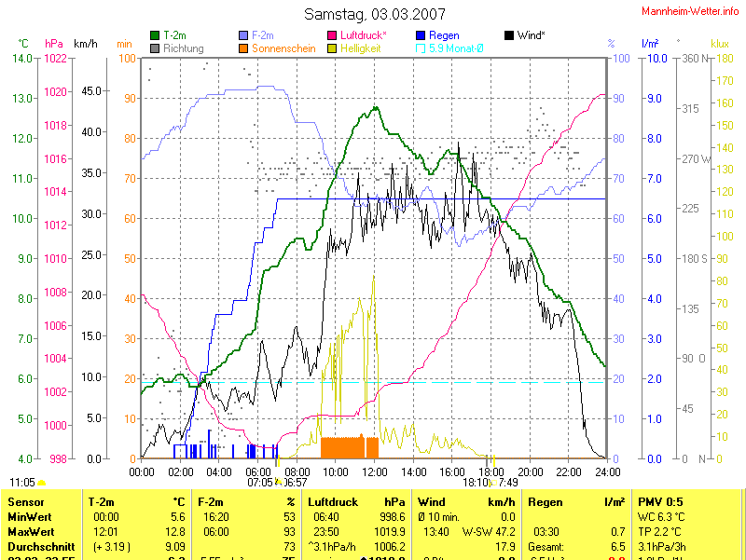Image resolution: width=746 pixels, height=560 pixels.
Task: Click the yellow Helligkeit legend swatch
Action: click(332, 48)
